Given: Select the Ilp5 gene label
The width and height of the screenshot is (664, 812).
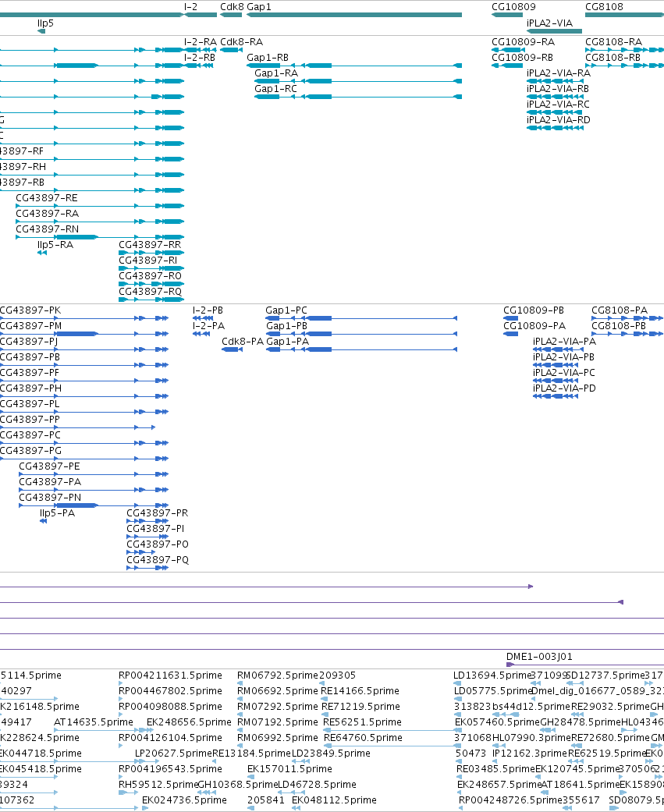Looking at the screenshot, I should pos(45,23).
